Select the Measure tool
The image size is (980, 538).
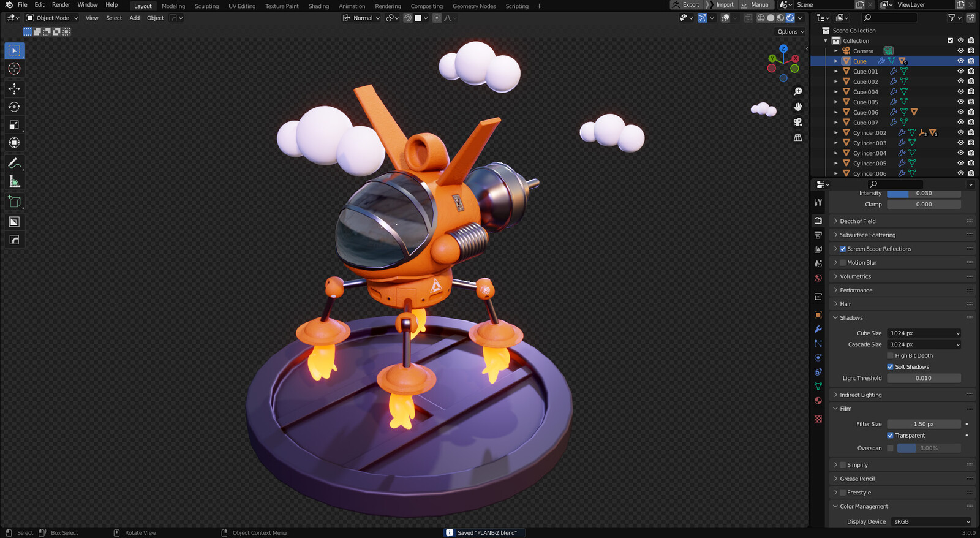point(15,181)
